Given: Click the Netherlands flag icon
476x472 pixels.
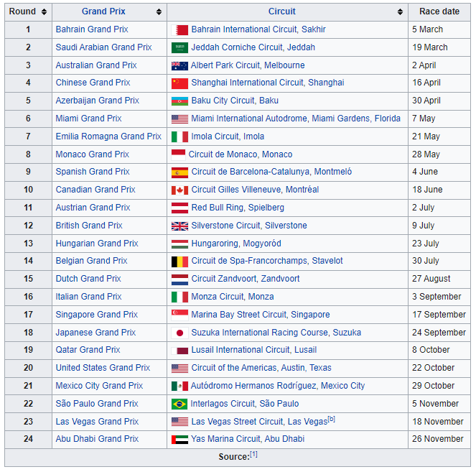Looking at the screenshot, I should click(x=179, y=279).
